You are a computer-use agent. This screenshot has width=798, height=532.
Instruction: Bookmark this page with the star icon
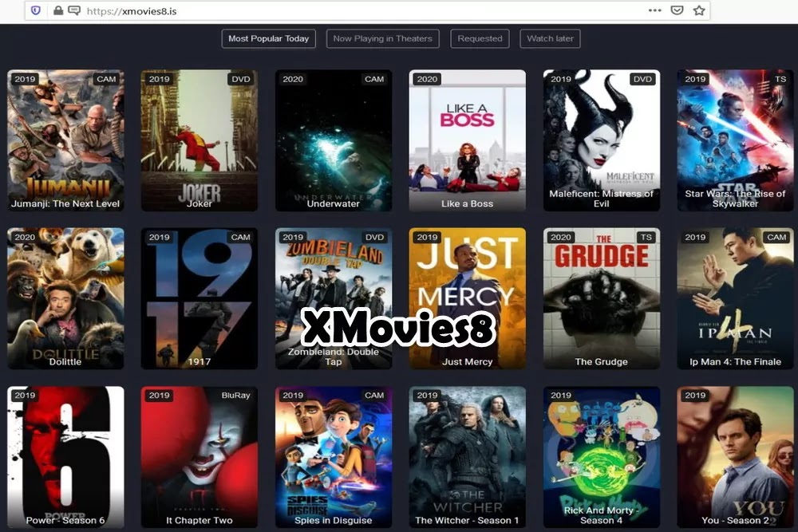(699, 10)
